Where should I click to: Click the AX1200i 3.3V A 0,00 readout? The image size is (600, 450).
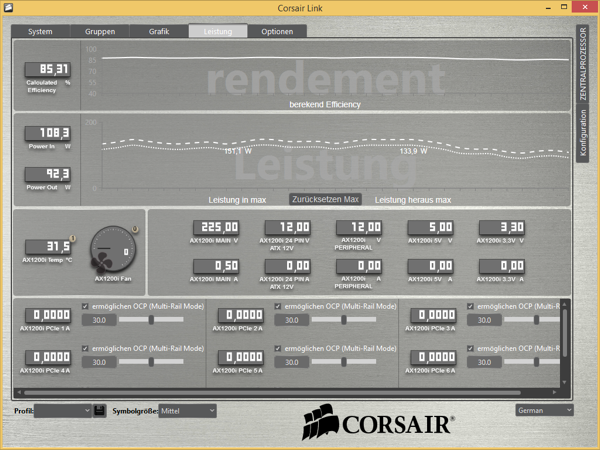tap(502, 266)
